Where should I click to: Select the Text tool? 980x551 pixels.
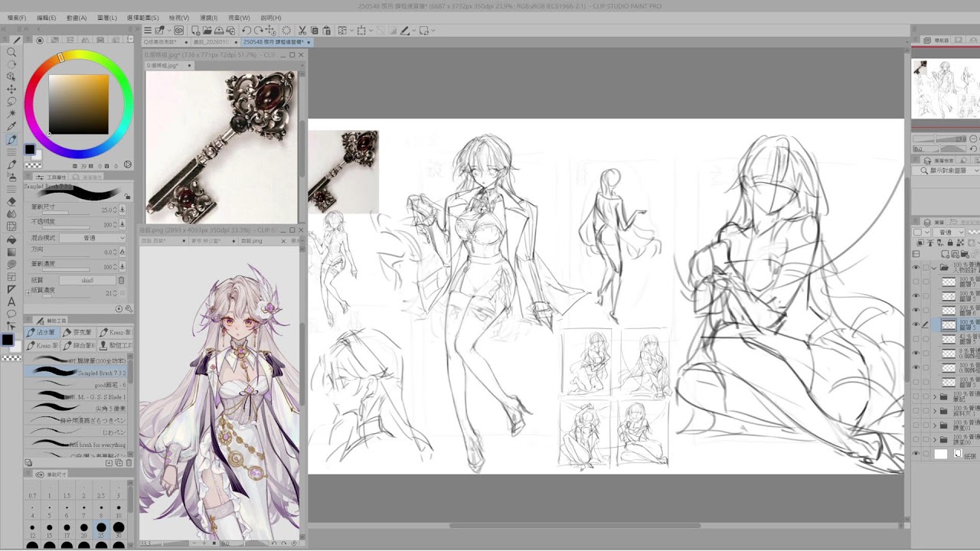[x=11, y=302]
